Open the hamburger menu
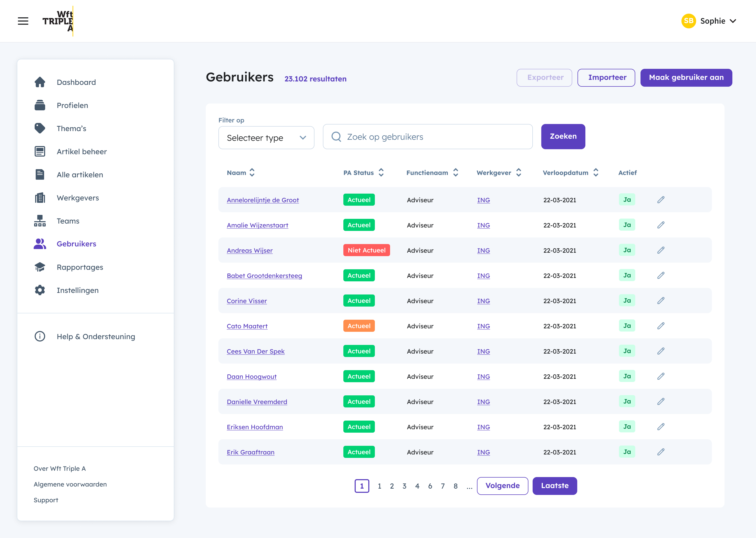This screenshot has height=538, width=756. pos(23,21)
